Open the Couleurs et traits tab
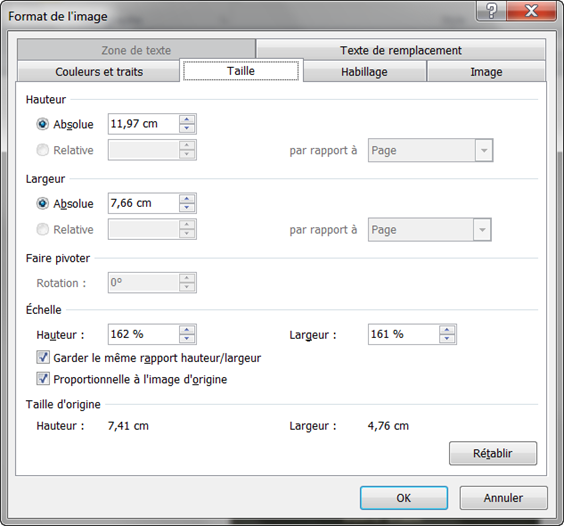 (99, 72)
